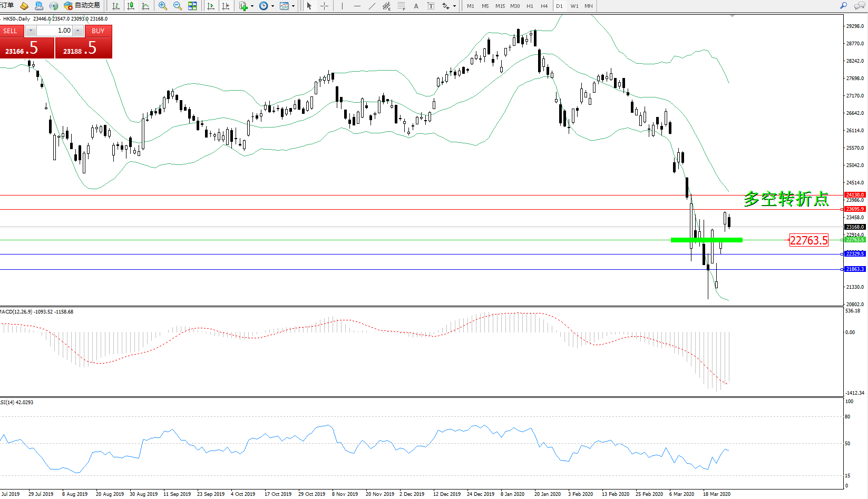Increase lot volume with up arrow
Image resolution: width=868 pixels, height=499 pixels.
click(x=77, y=31)
